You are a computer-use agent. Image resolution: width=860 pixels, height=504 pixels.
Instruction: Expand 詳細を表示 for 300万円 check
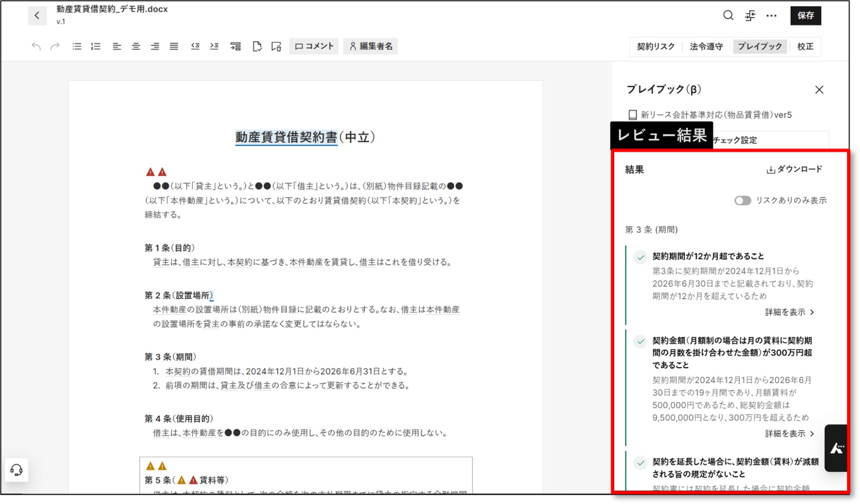789,434
